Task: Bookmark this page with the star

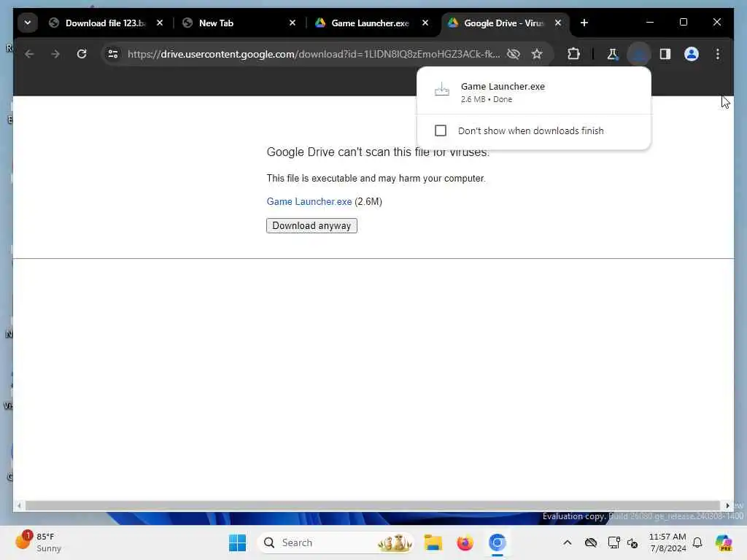Action: coord(537,54)
